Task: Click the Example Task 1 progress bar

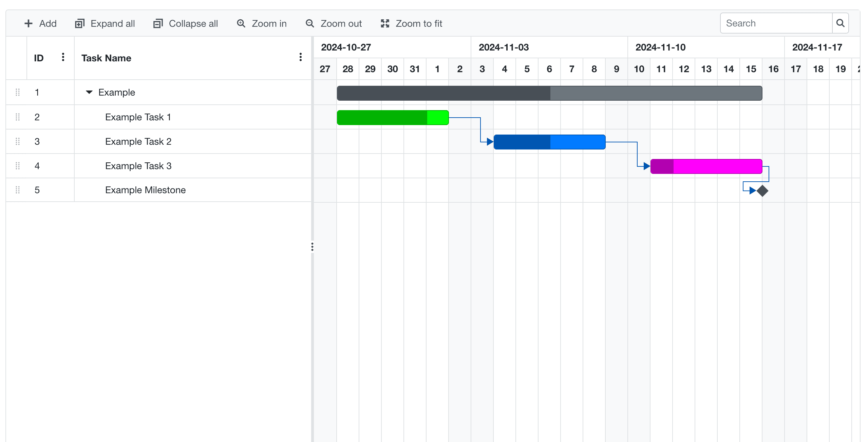Action: (382, 117)
